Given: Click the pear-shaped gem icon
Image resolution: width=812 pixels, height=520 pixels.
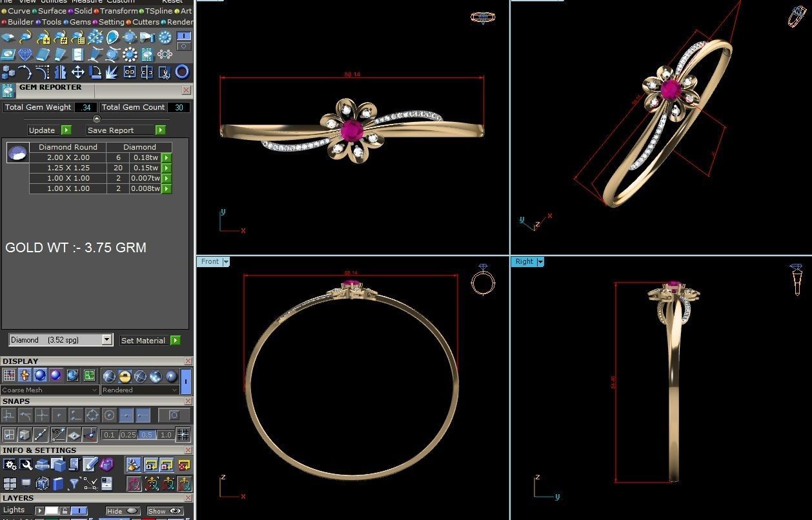Looking at the screenshot, I should [x=112, y=37].
